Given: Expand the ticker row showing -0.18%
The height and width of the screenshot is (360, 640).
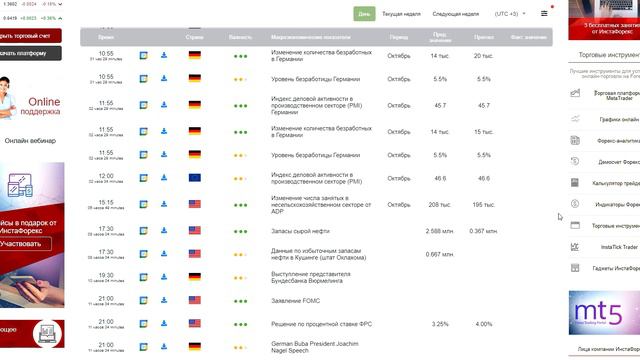Looking at the screenshot, I should (60, 4).
